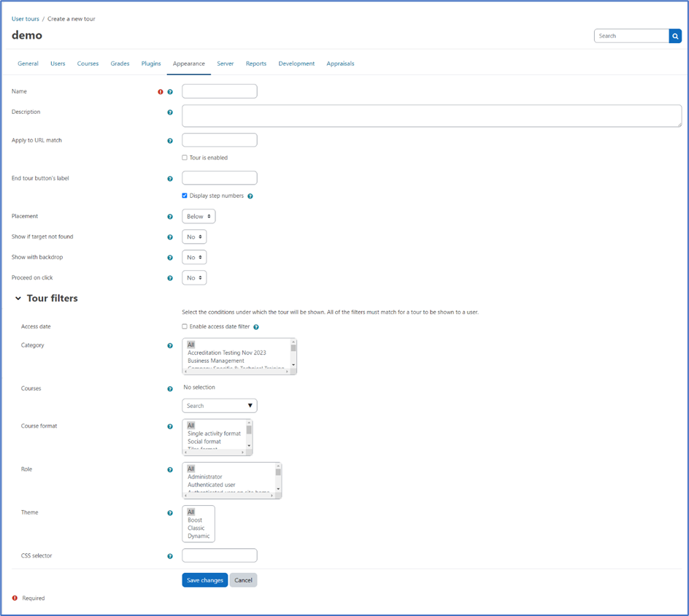Select Administrator in Role list
Viewport: 689px width, 616px height.
coord(205,477)
